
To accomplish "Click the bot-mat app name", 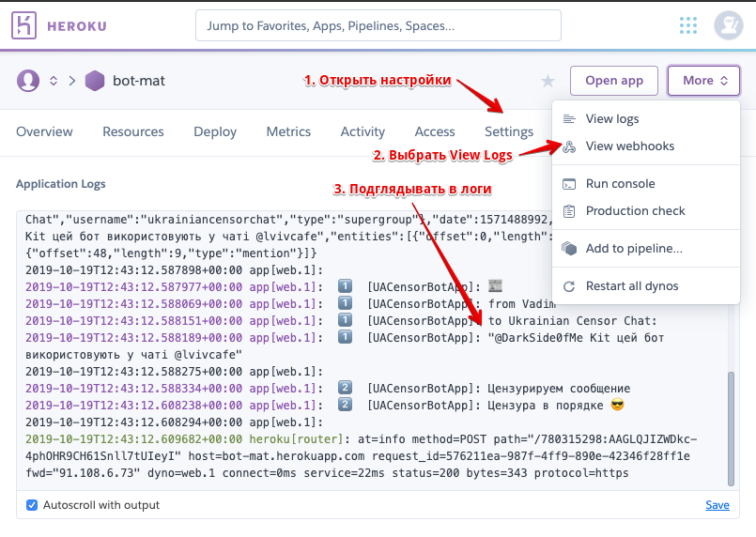I will point(139,81).
